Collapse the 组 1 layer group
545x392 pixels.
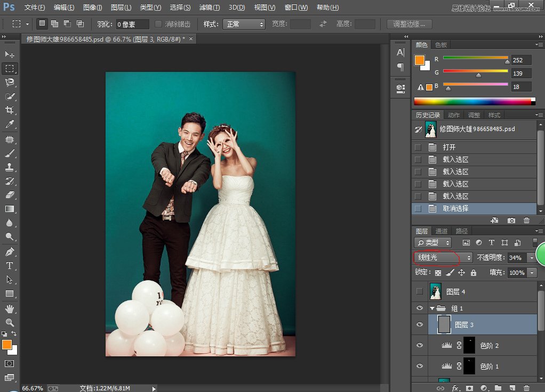pos(433,308)
